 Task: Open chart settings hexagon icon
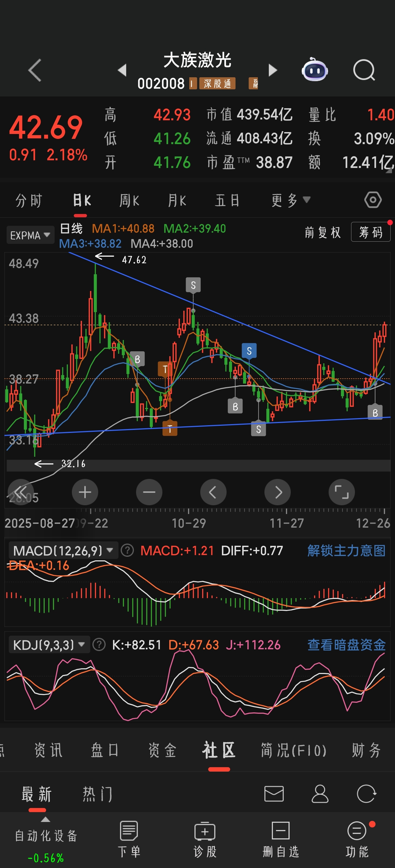tap(373, 200)
